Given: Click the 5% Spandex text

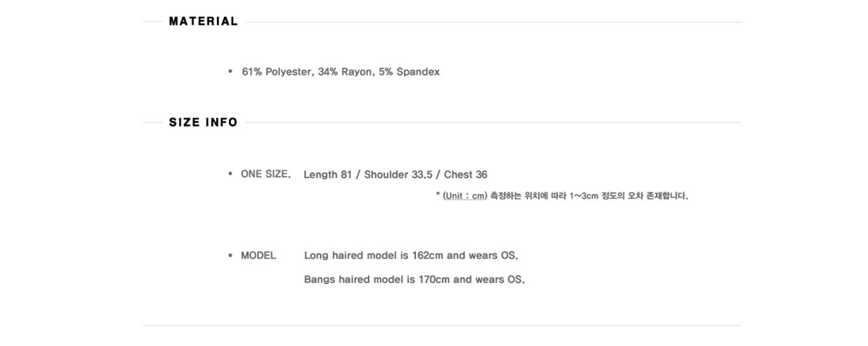Looking at the screenshot, I should pyautogui.click(x=409, y=72).
